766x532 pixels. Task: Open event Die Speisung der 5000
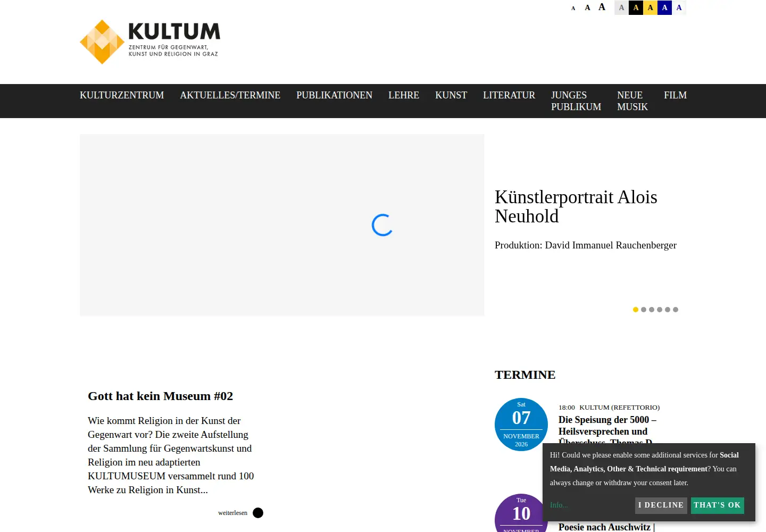click(607, 429)
